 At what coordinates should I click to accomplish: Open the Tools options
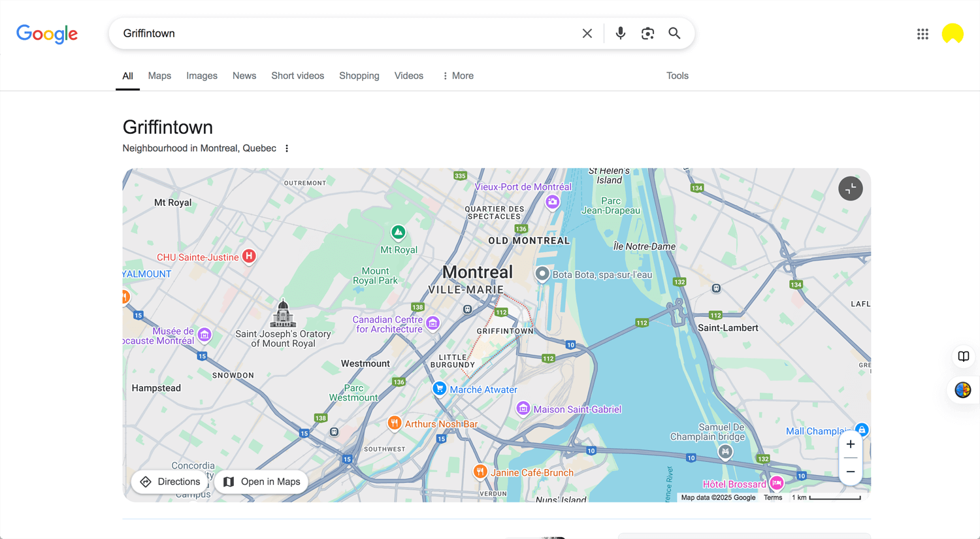[677, 76]
